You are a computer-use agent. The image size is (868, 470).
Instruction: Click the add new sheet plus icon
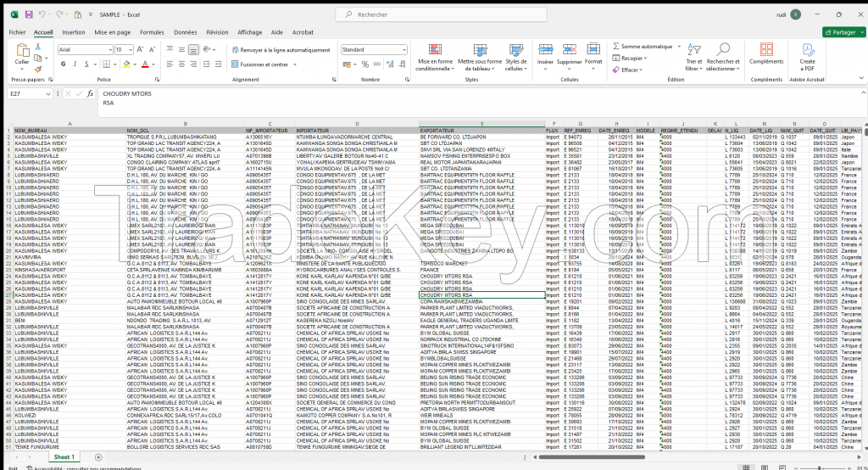(x=98, y=457)
